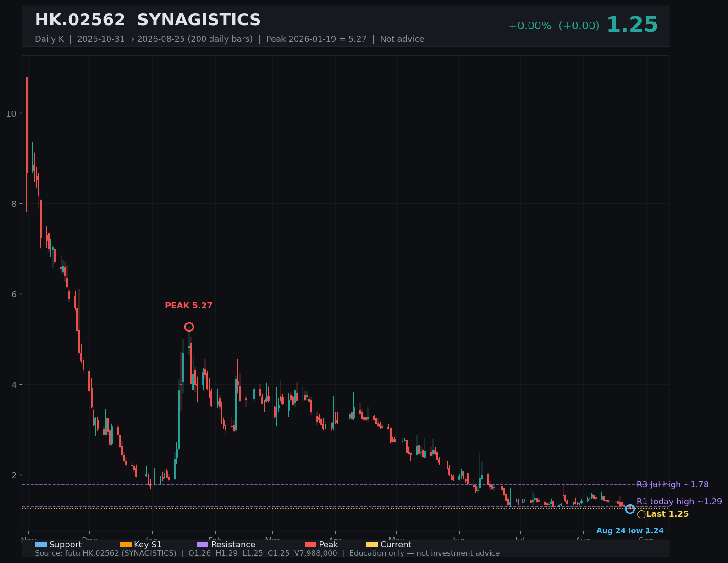Viewport: 728px width, 563px height.
Task: Click the red PEAK 5.27 label
Action: coord(188,306)
